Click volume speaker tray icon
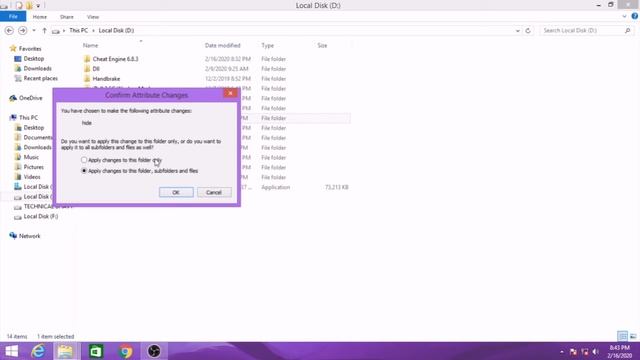 tap(596, 351)
